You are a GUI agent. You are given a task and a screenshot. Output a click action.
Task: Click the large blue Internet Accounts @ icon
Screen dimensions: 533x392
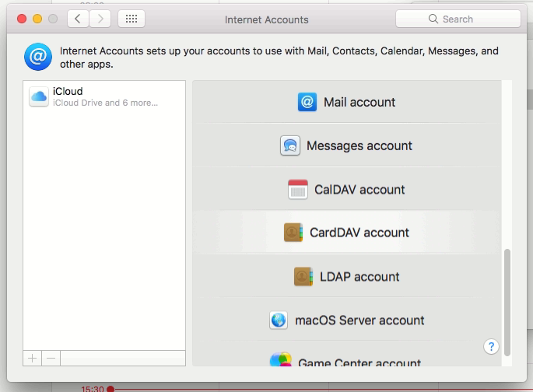(x=38, y=57)
